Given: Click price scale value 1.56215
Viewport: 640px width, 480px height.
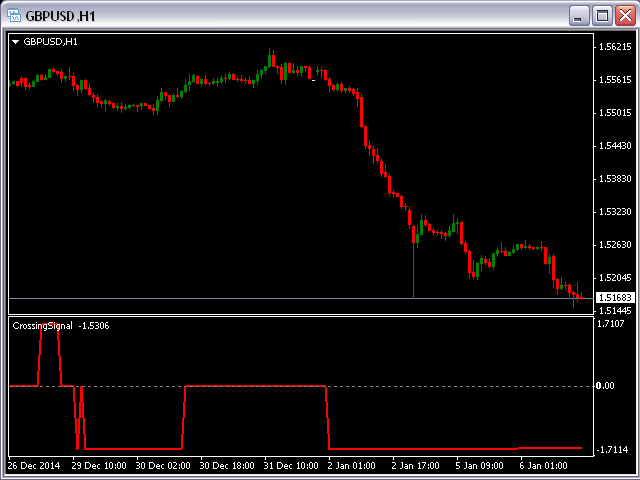Looking at the screenshot, I should (x=615, y=47).
